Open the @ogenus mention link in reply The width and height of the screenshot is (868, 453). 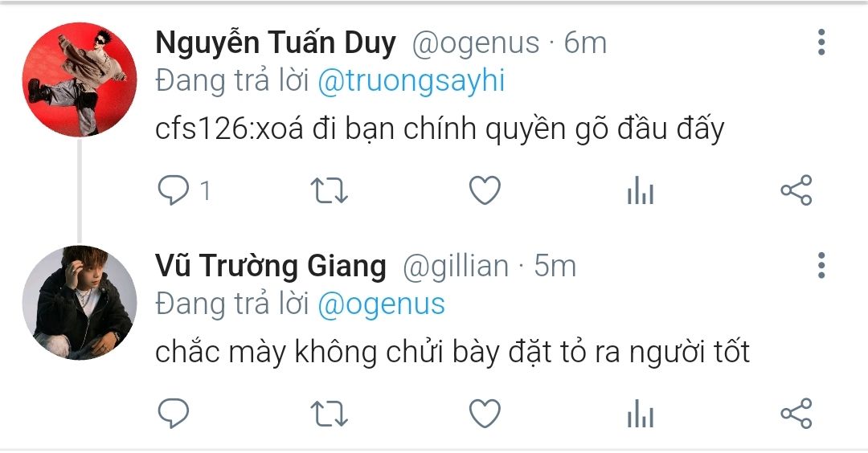pyautogui.click(x=382, y=304)
